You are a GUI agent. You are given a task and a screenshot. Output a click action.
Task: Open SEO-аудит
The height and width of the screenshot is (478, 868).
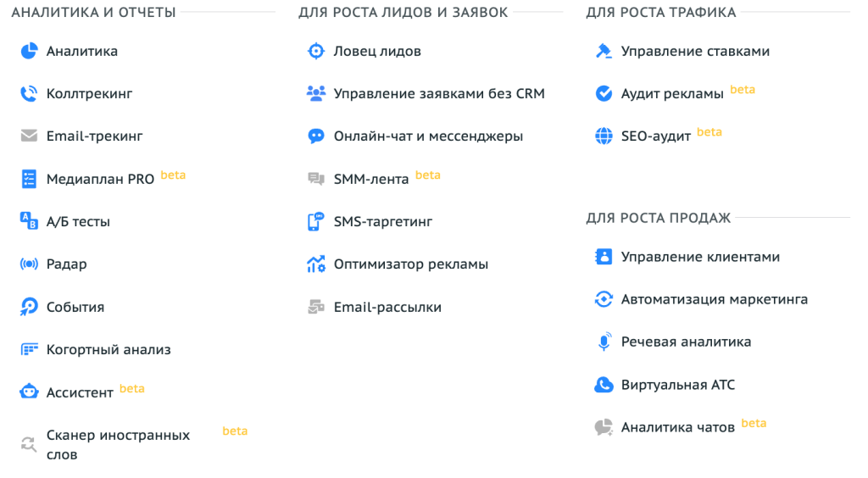point(656,136)
